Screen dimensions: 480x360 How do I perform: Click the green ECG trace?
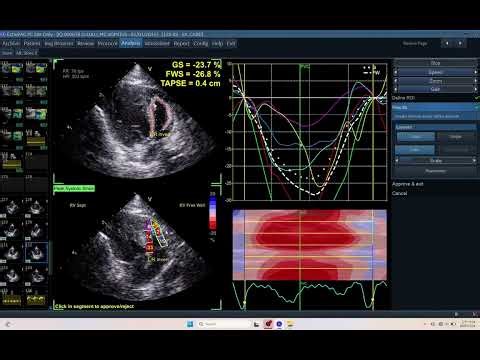(310, 295)
